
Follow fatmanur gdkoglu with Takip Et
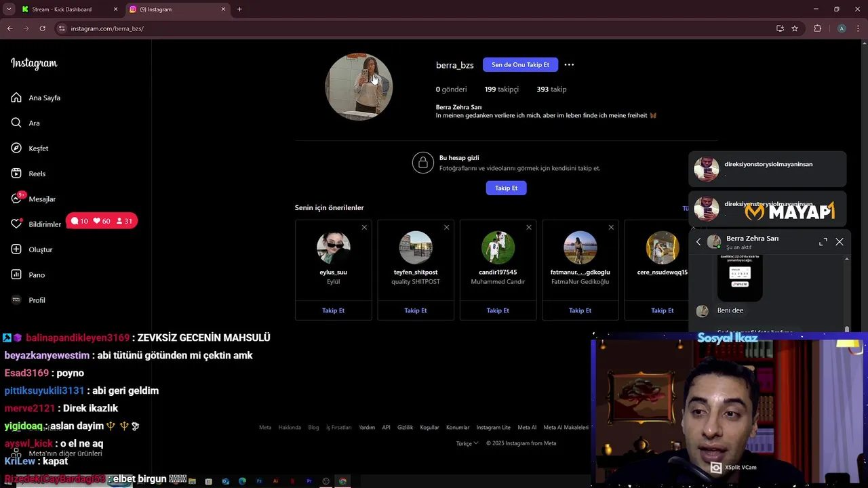pyautogui.click(x=580, y=310)
